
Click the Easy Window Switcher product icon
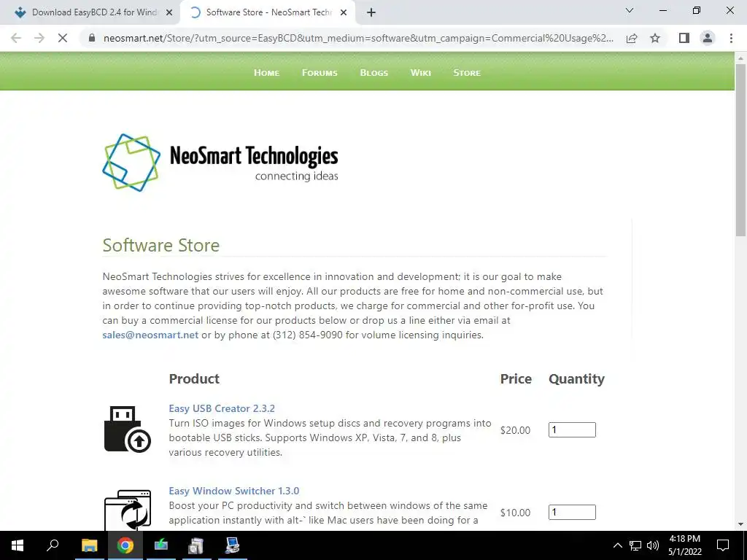pyautogui.click(x=127, y=510)
